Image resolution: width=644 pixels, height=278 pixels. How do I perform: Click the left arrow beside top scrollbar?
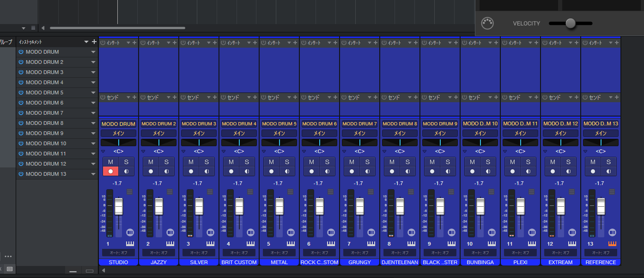pos(43,28)
